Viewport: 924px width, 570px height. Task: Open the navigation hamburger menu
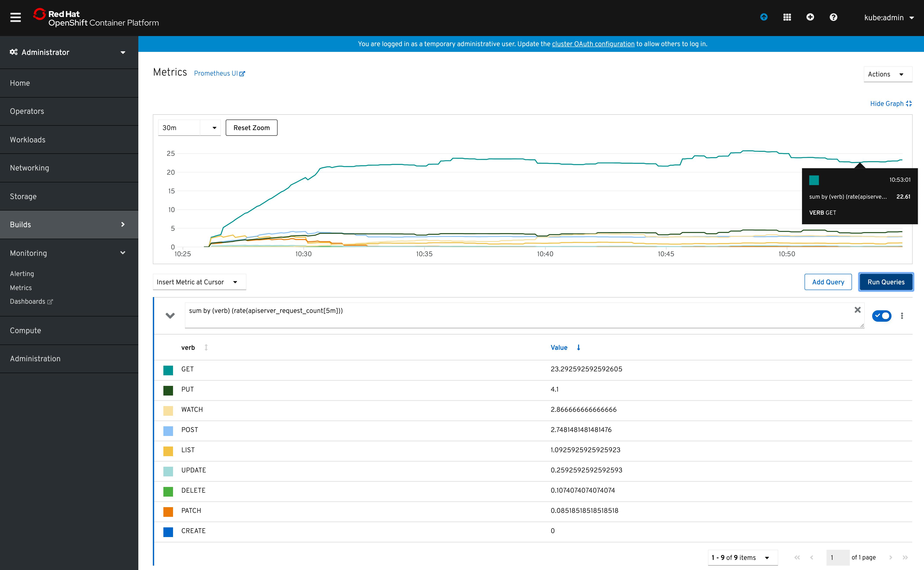click(15, 17)
